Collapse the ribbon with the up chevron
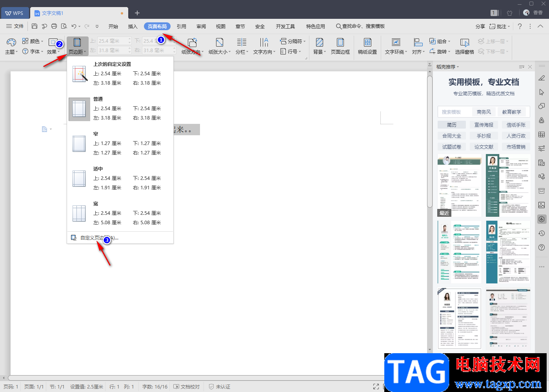 pos(540,26)
